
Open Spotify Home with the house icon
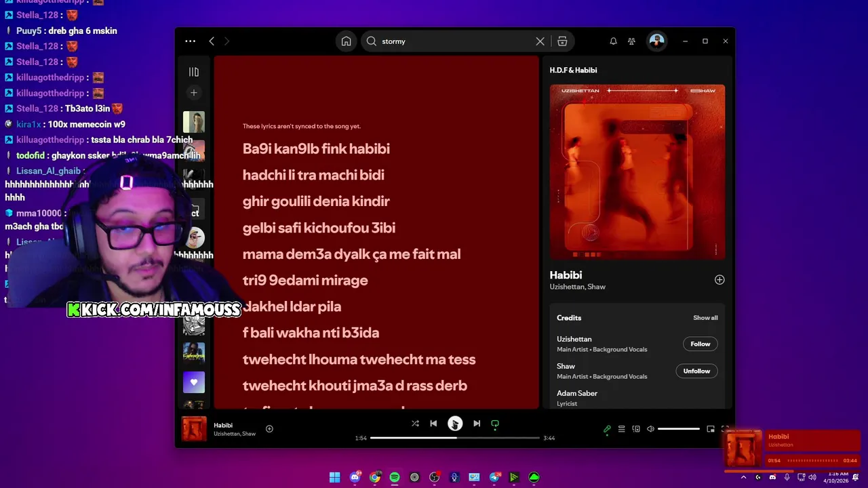coord(346,41)
